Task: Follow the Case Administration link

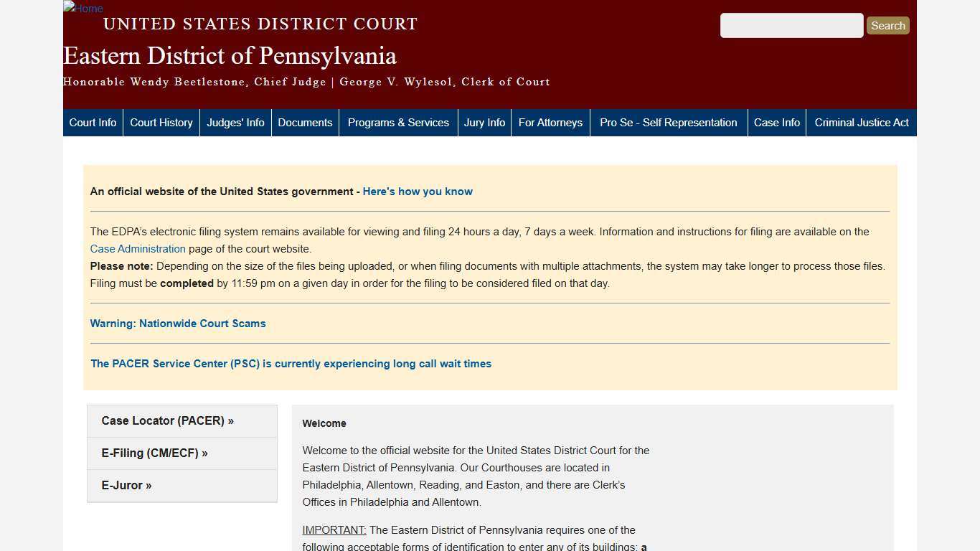Action: coord(137,249)
